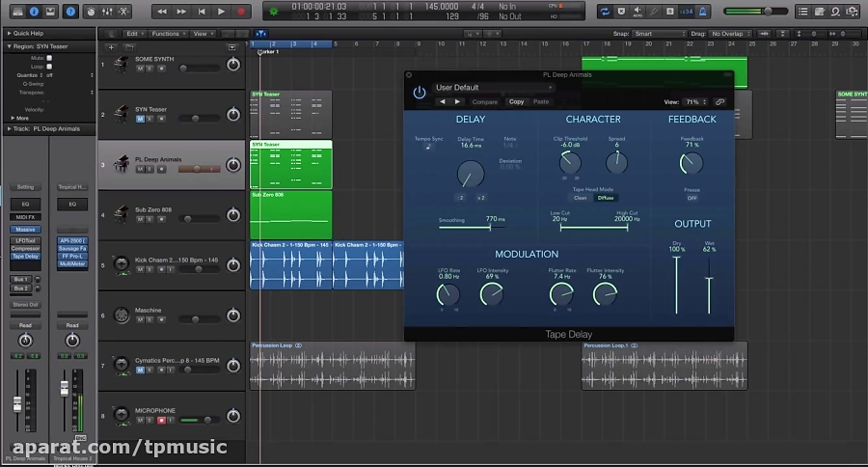Viewport: 868px width, 467px height.
Task: Unmute the SYN Teaser track
Action: (x=140, y=119)
